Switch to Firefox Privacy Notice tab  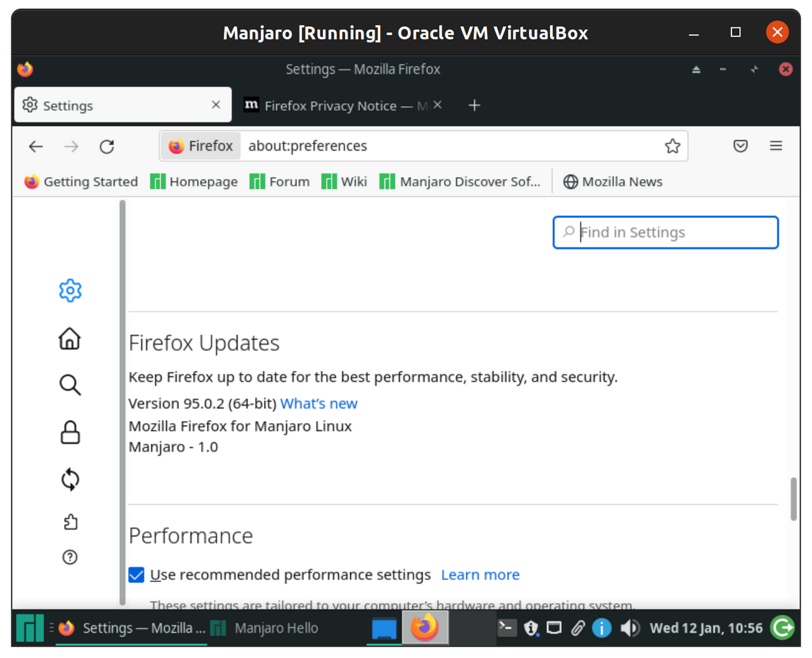[336, 105]
